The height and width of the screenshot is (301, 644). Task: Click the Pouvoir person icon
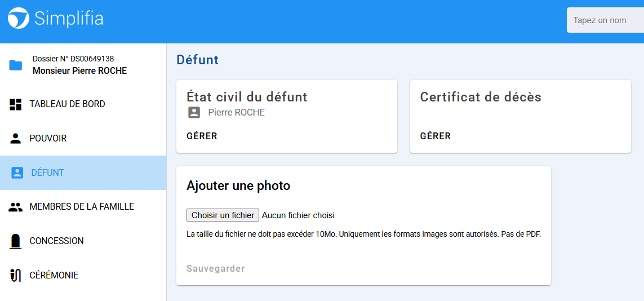click(x=16, y=139)
